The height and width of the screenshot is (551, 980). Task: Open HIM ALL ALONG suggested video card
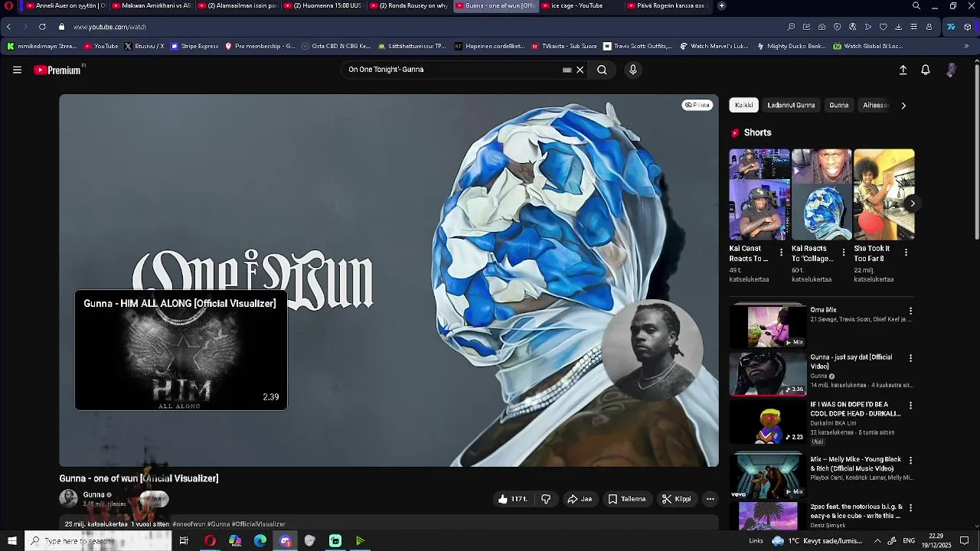coord(181,350)
